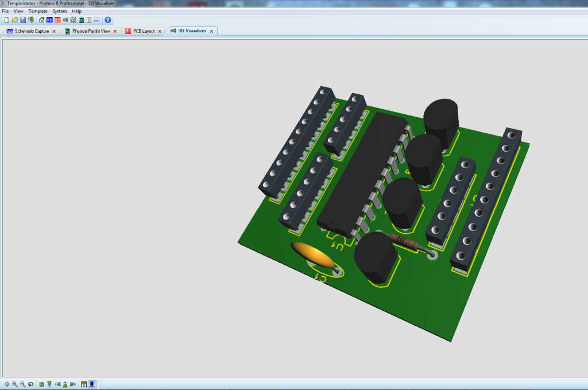This screenshot has height=390, width=588.
Task: Open the Template menu
Action: click(x=38, y=11)
